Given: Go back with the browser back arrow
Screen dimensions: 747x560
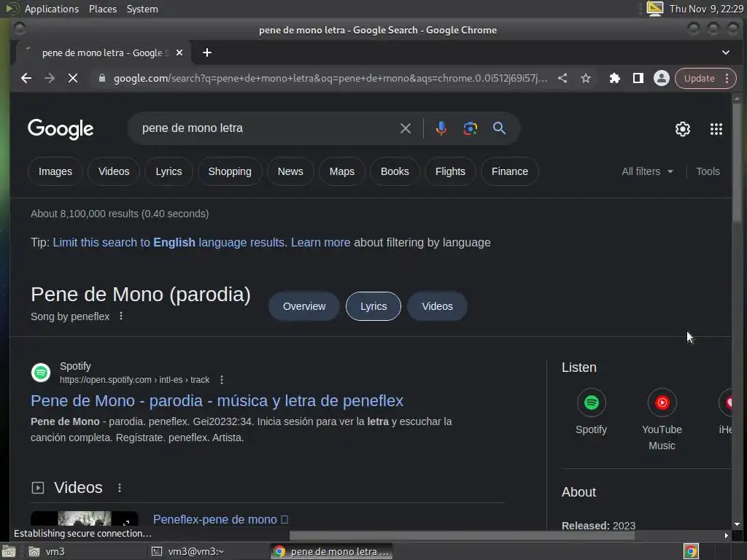Looking at the screenshot, I should pos(26,78).
